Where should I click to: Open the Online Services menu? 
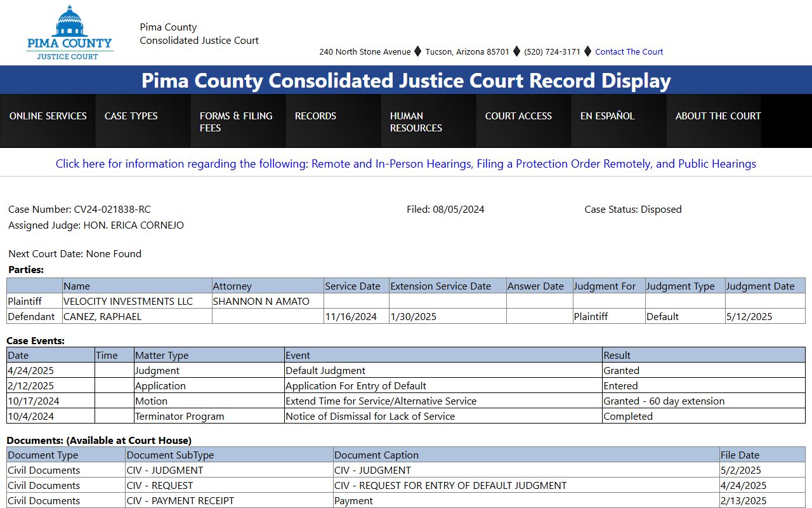click(48, 121)
